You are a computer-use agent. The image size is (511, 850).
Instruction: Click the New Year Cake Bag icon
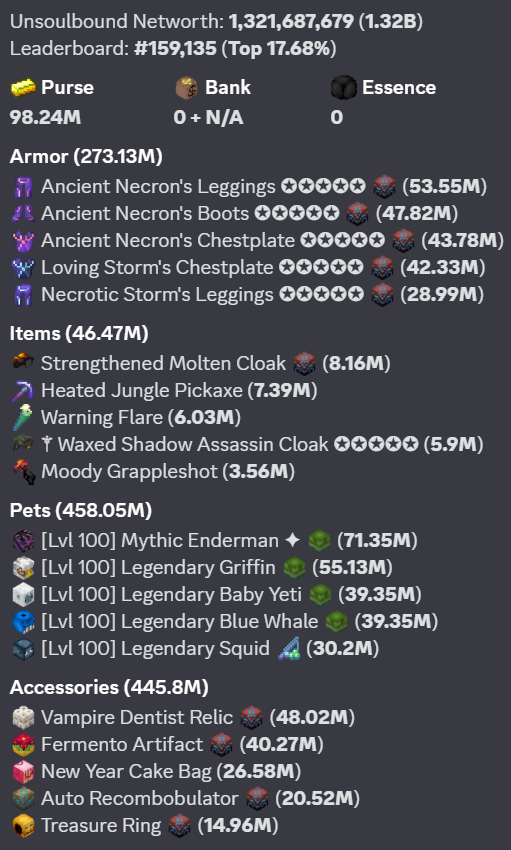click(23, 771)
